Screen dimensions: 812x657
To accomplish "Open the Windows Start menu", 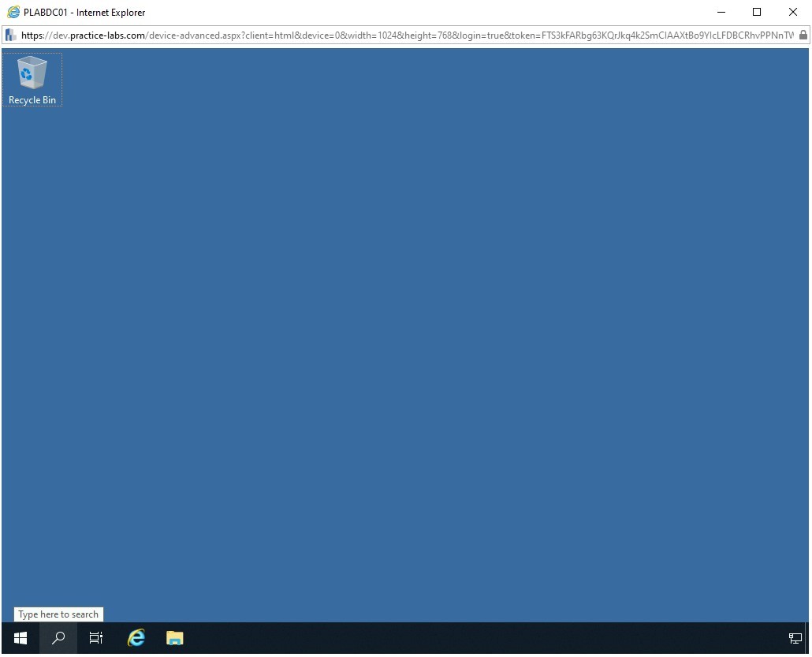I will 20,638.
